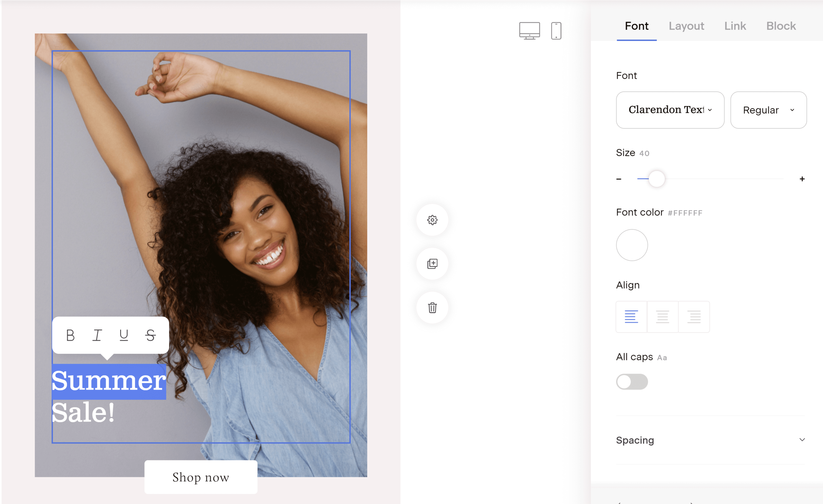Switch to mobile preview mode
The width and height of the screenshot is (823, 504).
coord(556,31)
